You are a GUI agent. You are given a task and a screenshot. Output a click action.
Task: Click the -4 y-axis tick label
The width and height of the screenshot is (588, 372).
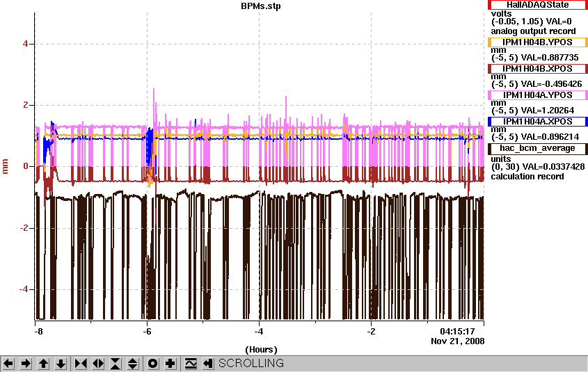pyautogui.click(x=24, y=289)
